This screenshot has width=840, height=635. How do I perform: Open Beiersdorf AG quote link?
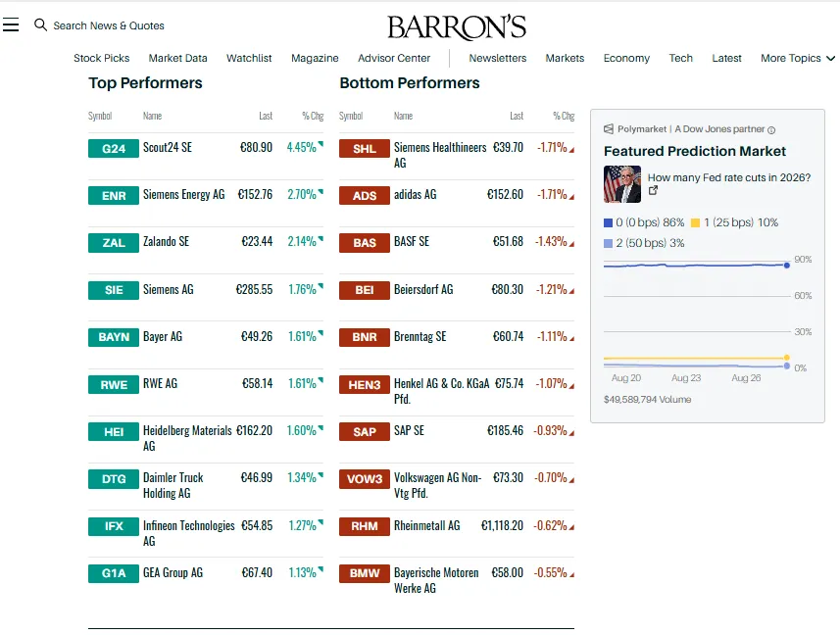pyautogui.click(x=423, y=289)
